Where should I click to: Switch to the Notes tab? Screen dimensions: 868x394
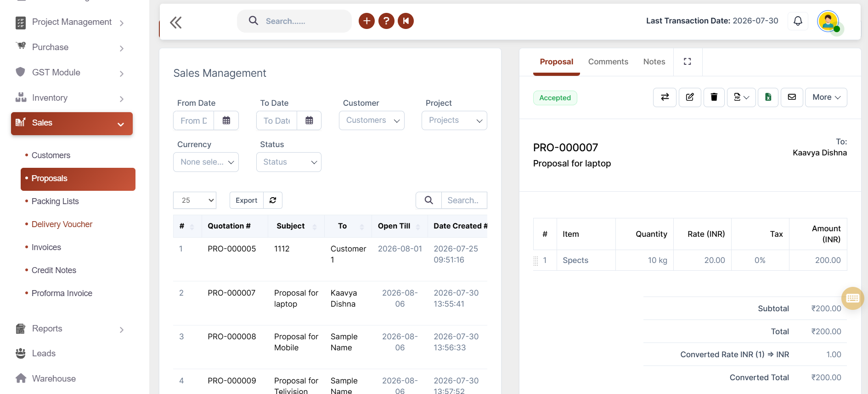654,62
